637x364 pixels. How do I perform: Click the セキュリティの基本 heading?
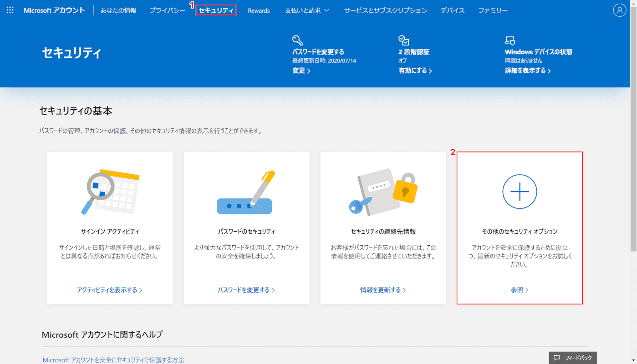pos(76,111)
